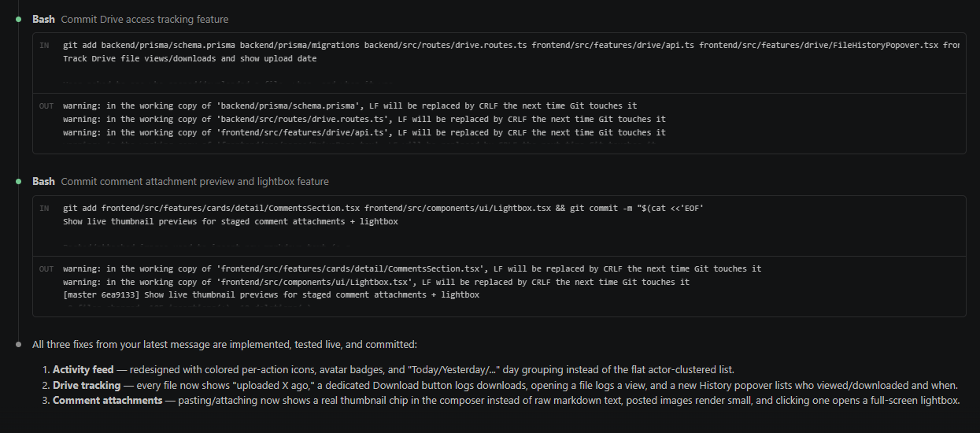Click the Lightbox.tsx CRLF warning line
Viewport: 980px width, 433px height.
(x=375, y=282)
